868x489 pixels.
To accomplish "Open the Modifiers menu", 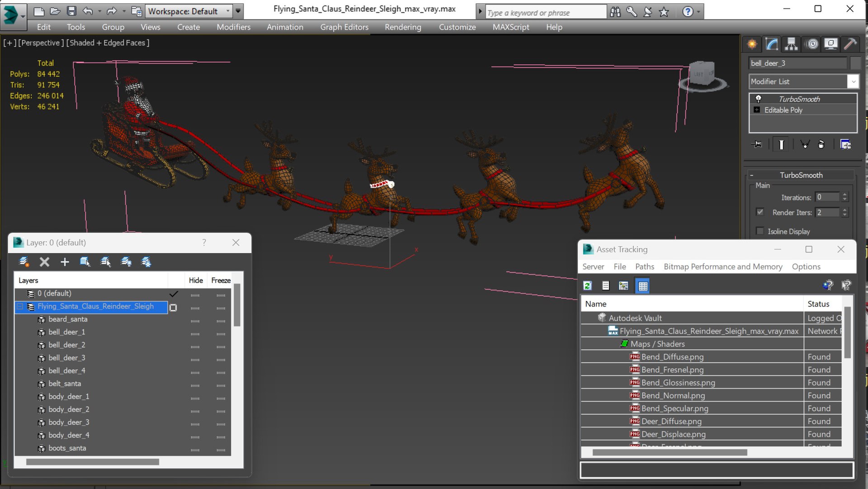I will coord(233,27).
